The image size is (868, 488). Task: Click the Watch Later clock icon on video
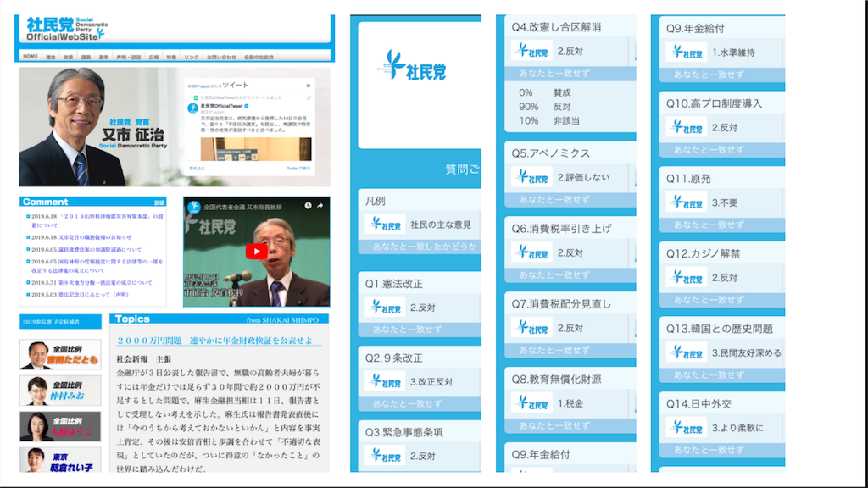tap(308, 206)
